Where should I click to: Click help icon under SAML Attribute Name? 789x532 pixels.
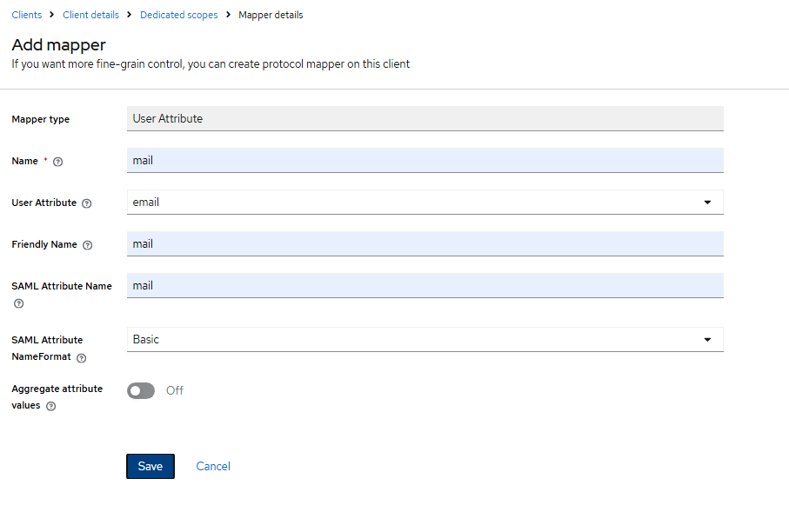coord(18,303)
